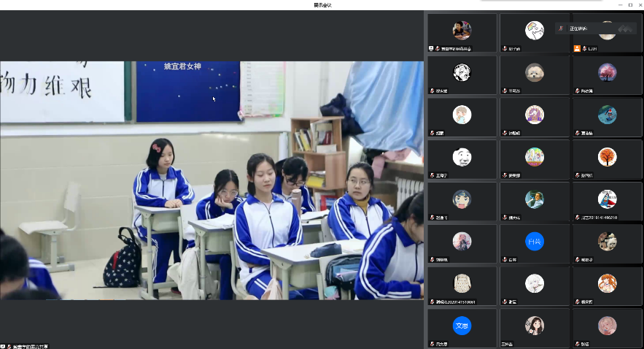Click the screen-sharing label at bottom left
This screenshot has height=349, width=644.
click(25, 347)
